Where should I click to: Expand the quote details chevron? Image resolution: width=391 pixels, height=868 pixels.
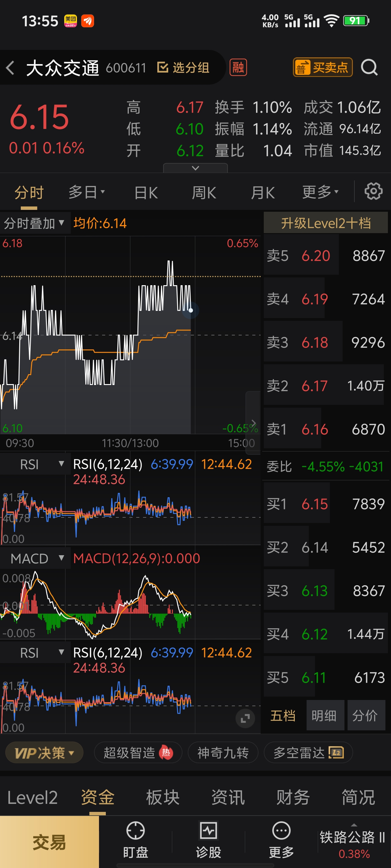click(195, 168)
